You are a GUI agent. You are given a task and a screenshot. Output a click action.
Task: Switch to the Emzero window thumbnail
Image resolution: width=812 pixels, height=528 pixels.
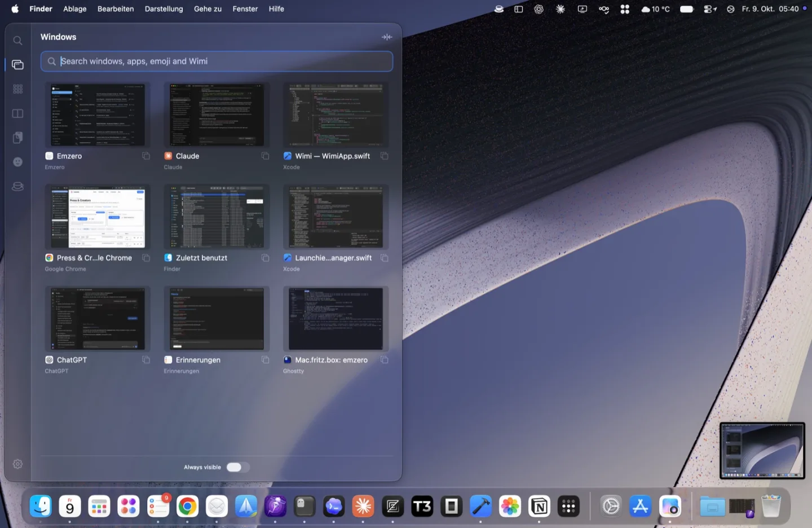98,115
